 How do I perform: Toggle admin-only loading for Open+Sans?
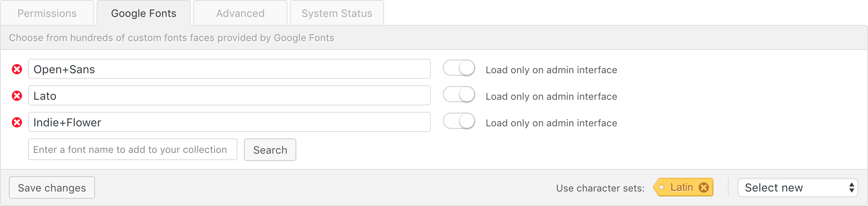(459, 68)
